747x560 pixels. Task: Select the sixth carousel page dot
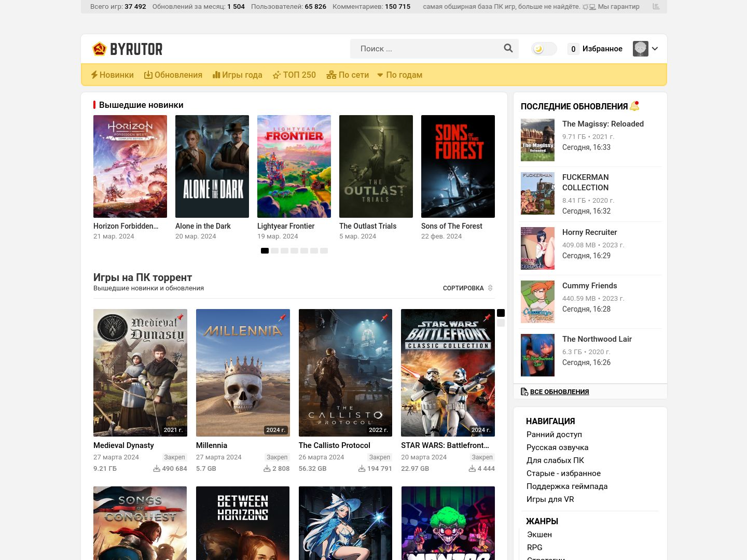314,250
